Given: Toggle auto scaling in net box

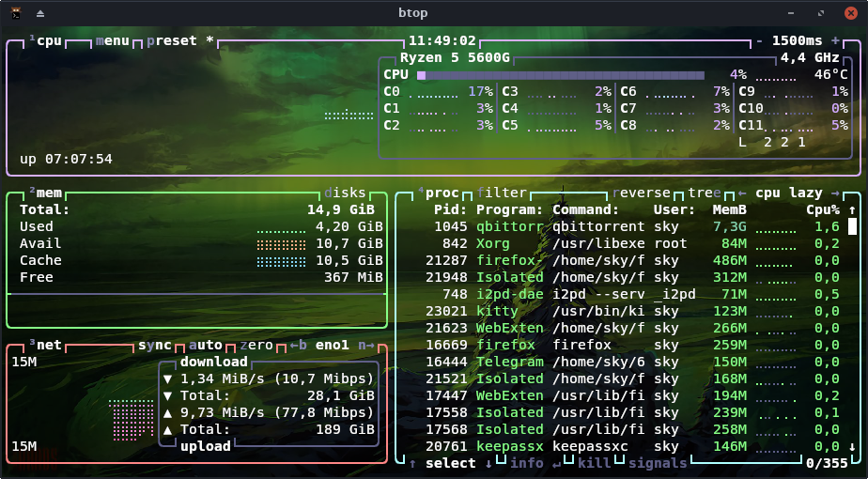Looking at the screenshot, I should pyautogui.click(x=206, y=345).
